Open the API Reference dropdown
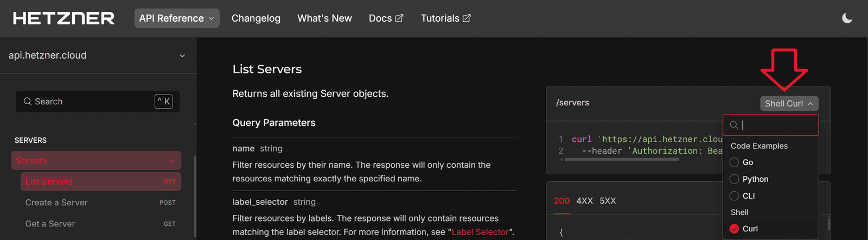This screenshot has height=240, width=868. click(x=177, y=18)
